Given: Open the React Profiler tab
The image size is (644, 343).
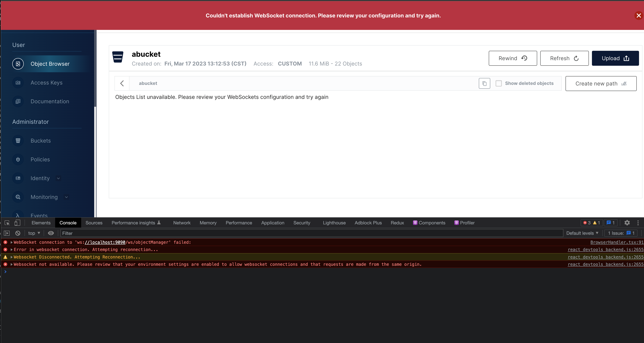Looking at the screenshot, I should 464,223.
